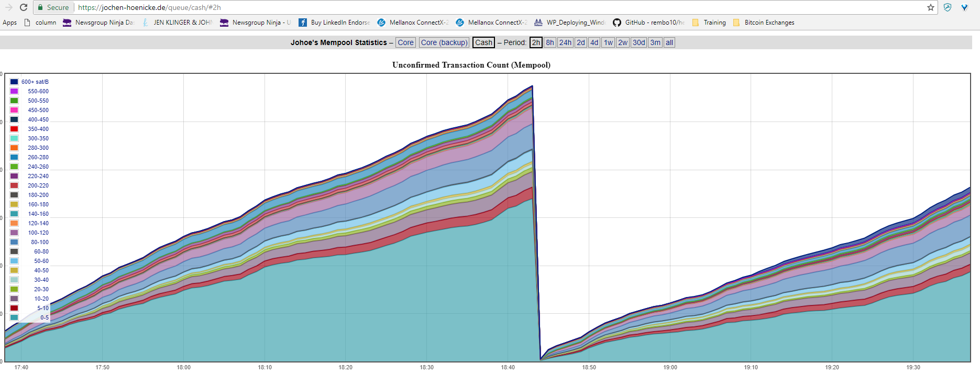Click the 60-80 legend label

41,251
